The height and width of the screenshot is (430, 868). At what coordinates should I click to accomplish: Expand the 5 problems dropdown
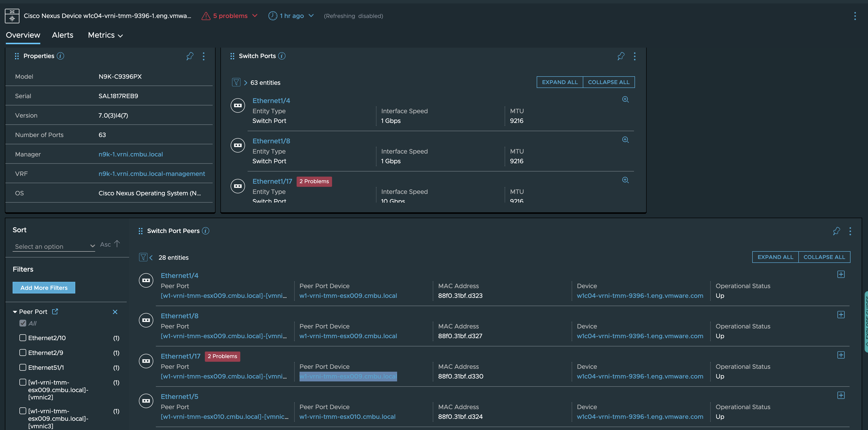click(255, 16)
